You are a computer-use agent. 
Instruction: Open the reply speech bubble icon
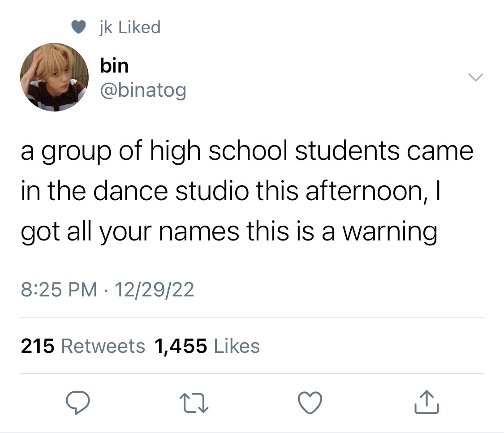click(x=78, y=402)
